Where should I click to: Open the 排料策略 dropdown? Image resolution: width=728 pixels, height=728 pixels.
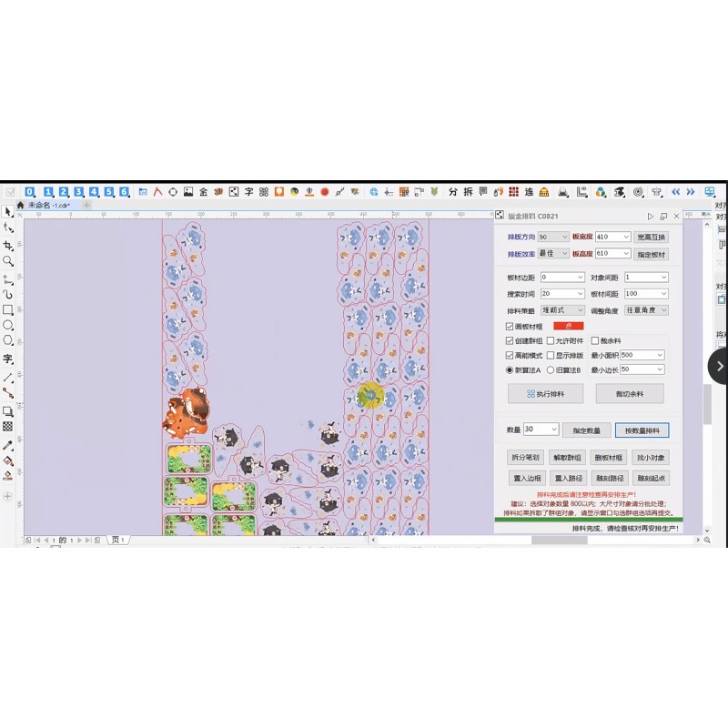pyautogui.click(x=562, y=310)
